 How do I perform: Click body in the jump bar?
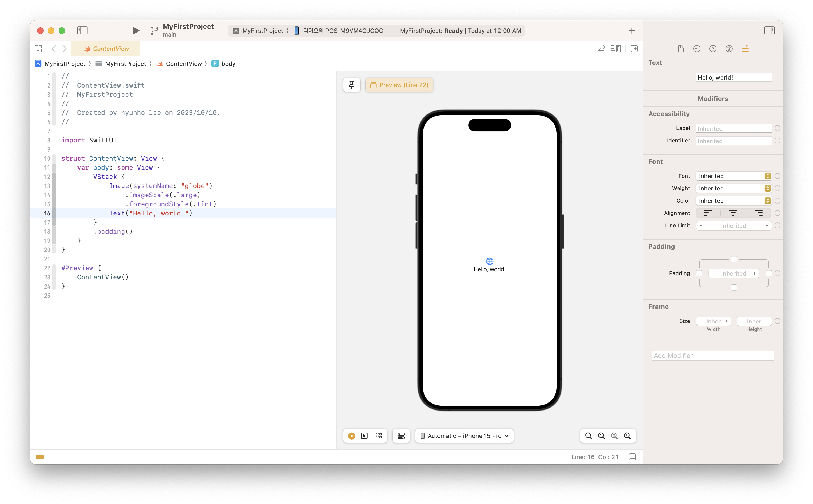pyautogui.click(x=228, y=64)
